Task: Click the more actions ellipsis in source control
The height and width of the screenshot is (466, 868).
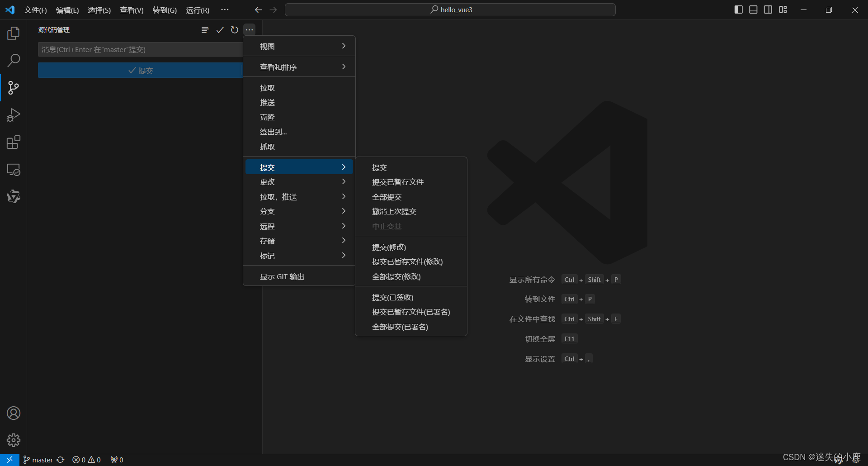Action: click(x=249, y=30)
